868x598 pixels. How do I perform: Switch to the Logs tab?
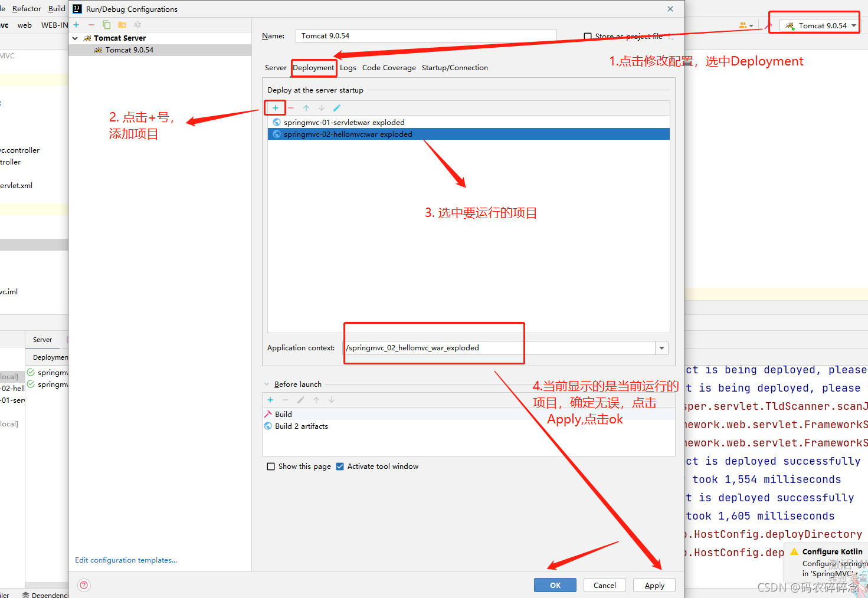tap(348, 68)
